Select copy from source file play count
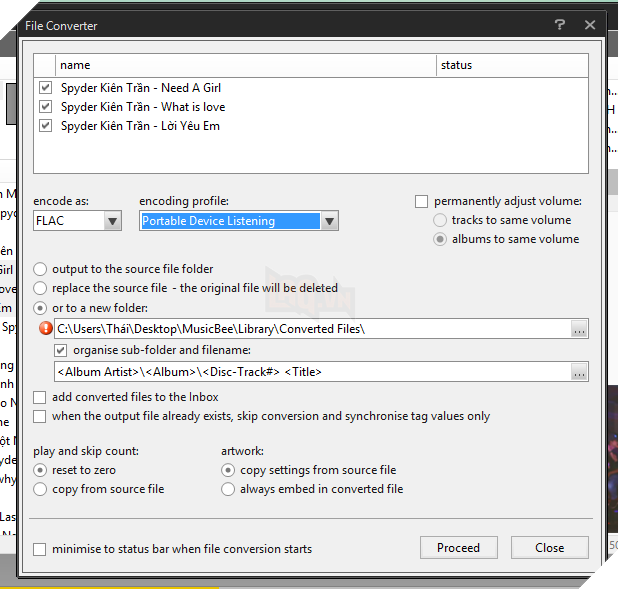The width and height of the screenshot is (619, 589). (40, 489)
